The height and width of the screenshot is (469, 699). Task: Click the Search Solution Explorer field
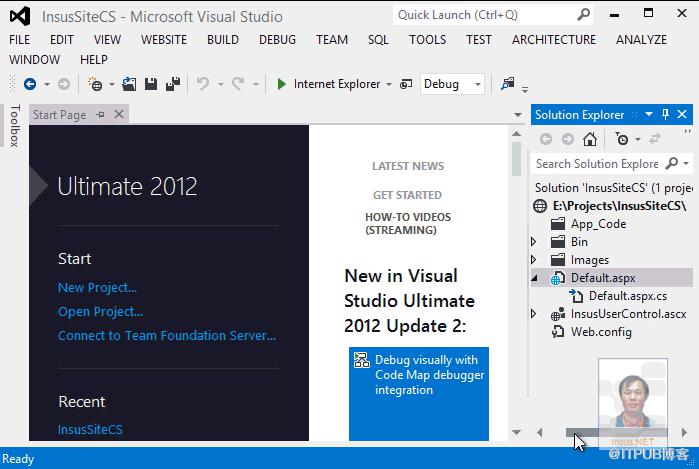tap(597, 164)
